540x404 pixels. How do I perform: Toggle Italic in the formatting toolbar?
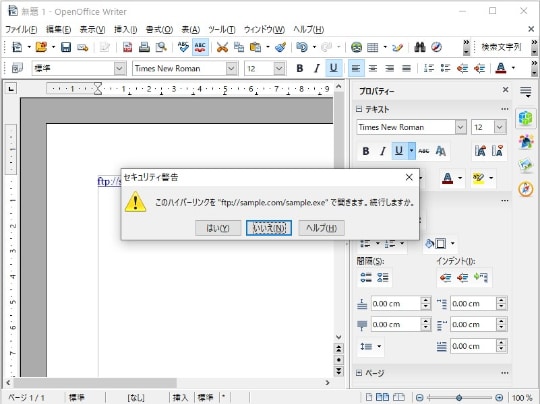[x=316, y=69]
